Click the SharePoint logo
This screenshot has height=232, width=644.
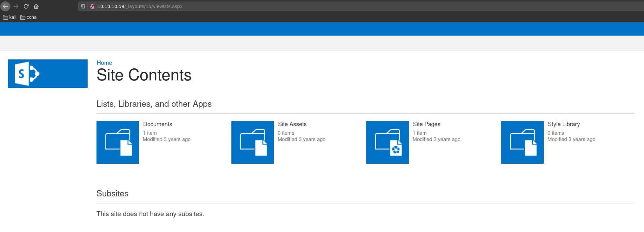coord(48,74)
